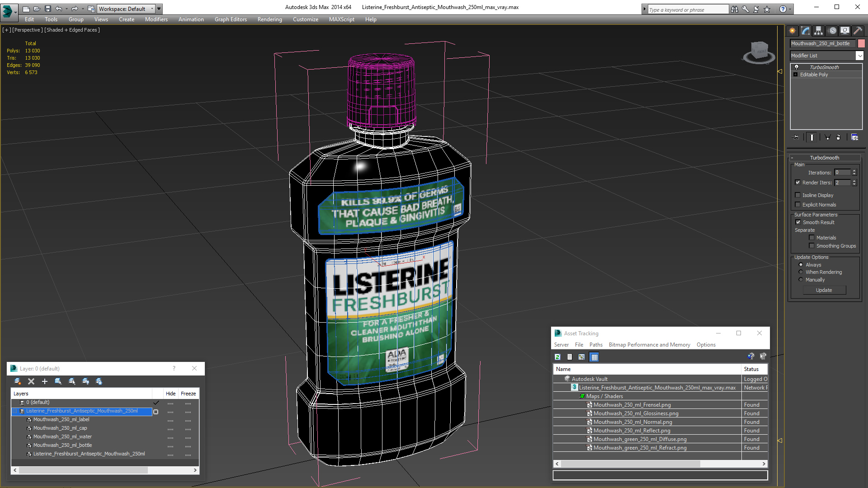Click Delete layer X icon in Layer dialog

click(31, 381)
